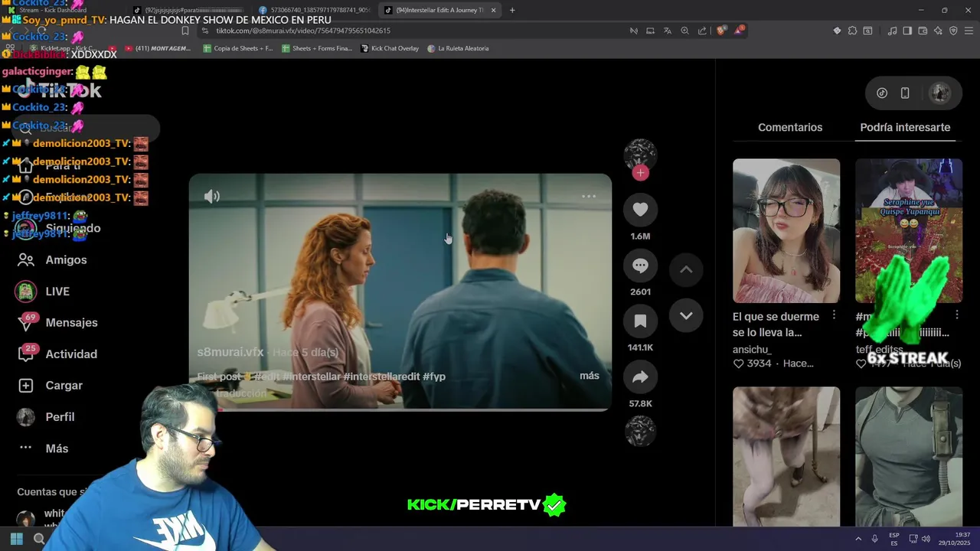Follow s8murai.vfx with the red plus
The height and width of the screenshot is (551, 980).
640,173
